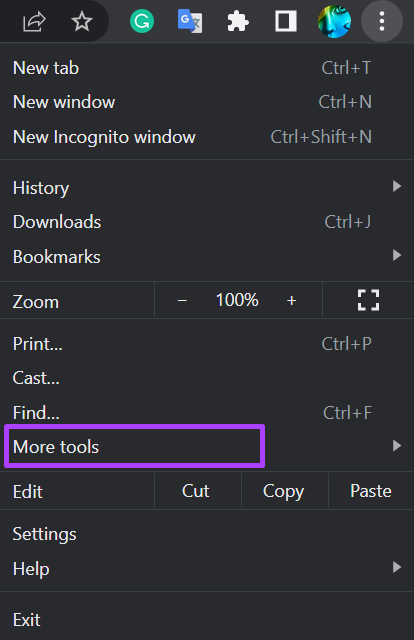
Task: Click the Paste button in the Edit row
Action: [x=371, y=491]
